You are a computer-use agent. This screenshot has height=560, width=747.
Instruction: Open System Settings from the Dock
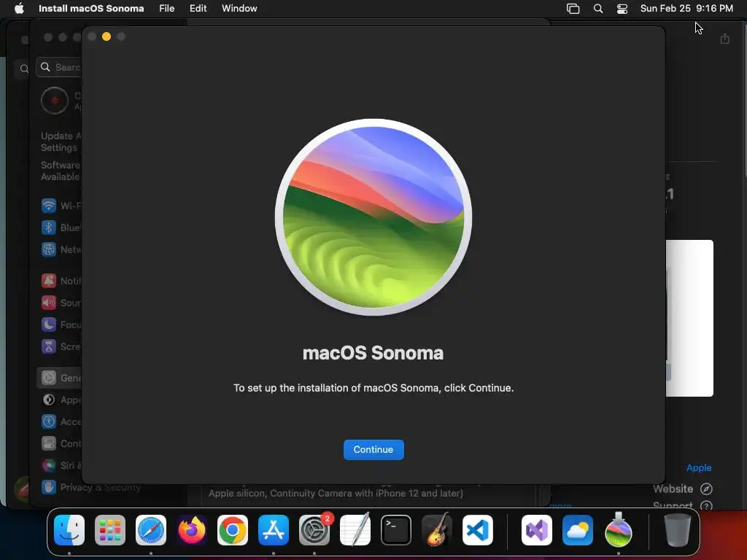click(x=314, y=530)
